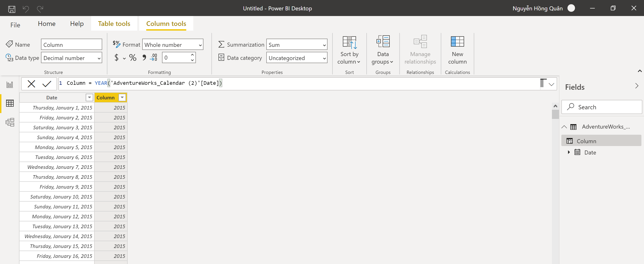
Task: Click New column icon
Action: (457, 41)
